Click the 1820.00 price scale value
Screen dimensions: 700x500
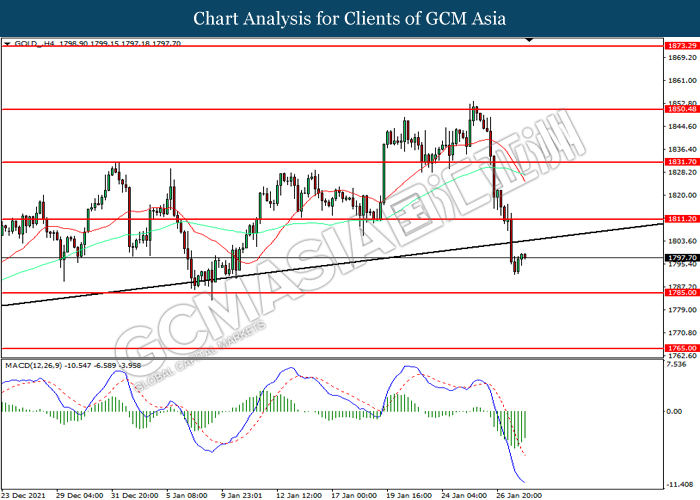tap(682, 195)
